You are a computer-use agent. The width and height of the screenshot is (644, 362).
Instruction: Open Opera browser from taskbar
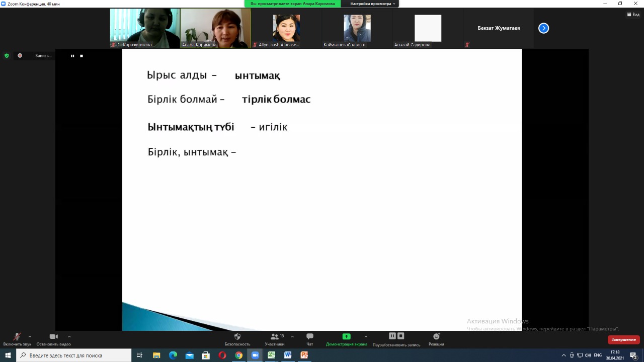(x=222, y=355)
